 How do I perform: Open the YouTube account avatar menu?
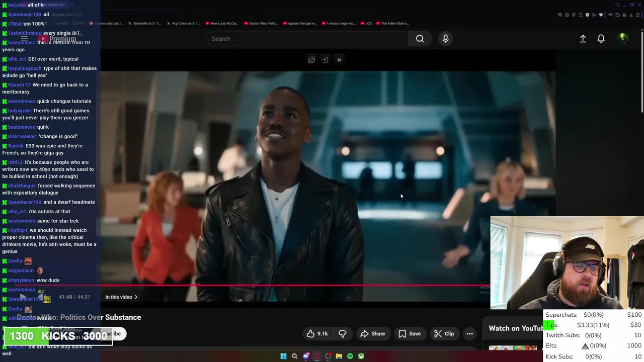click(622, 38)
